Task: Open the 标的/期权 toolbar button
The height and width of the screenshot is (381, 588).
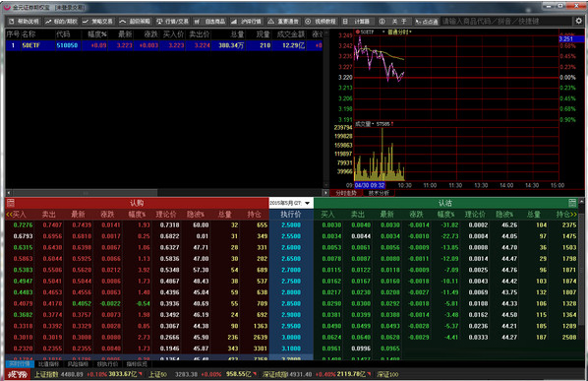Action: tap(61, 22)
